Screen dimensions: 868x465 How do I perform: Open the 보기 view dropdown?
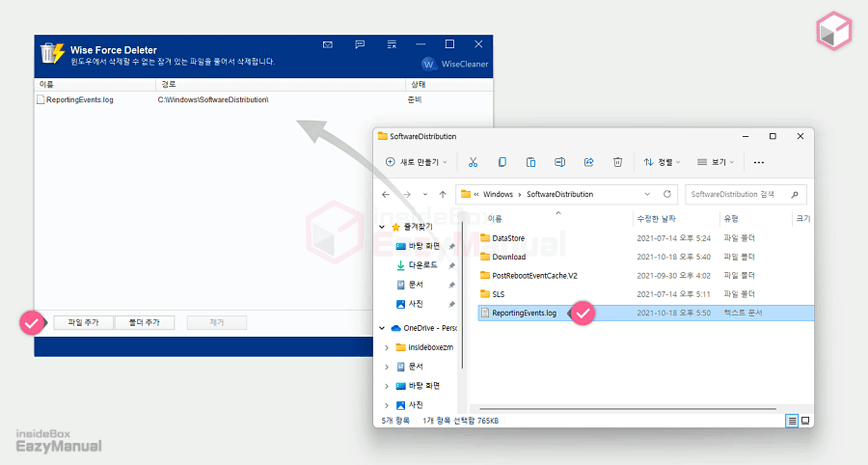[x=716, y=162]
